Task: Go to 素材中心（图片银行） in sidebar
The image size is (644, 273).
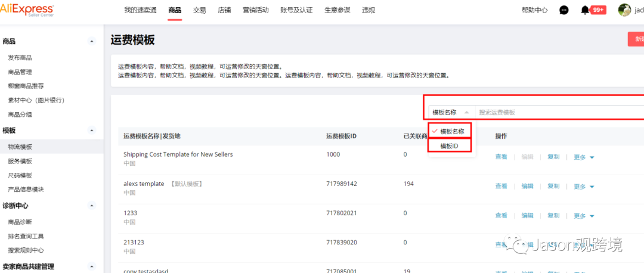Action: [36, 100]
